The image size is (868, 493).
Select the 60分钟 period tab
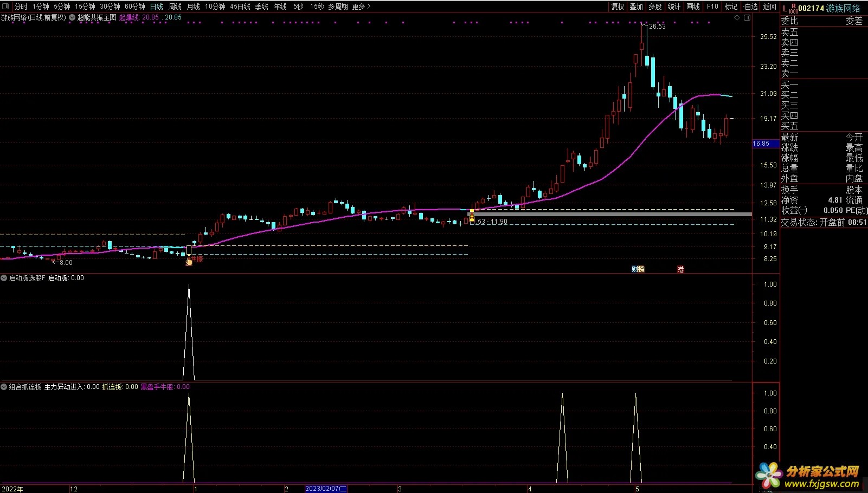(135, 7)
